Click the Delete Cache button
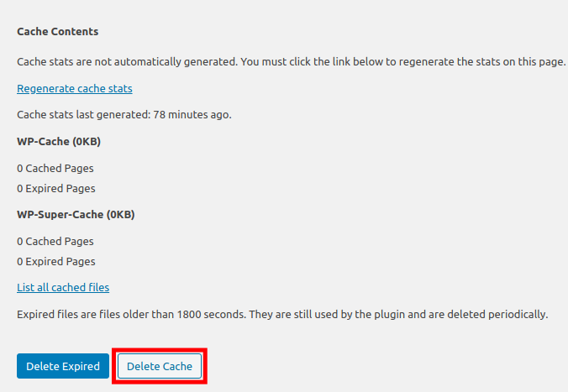Image resolution: width=568 pixels, height=392 pixels. [160, 366]
